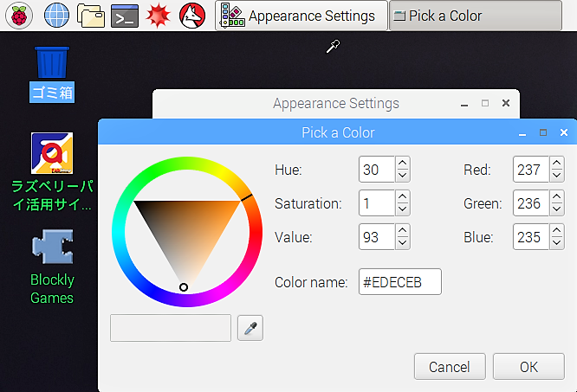Activate the eyedropper color picker button

250,328
